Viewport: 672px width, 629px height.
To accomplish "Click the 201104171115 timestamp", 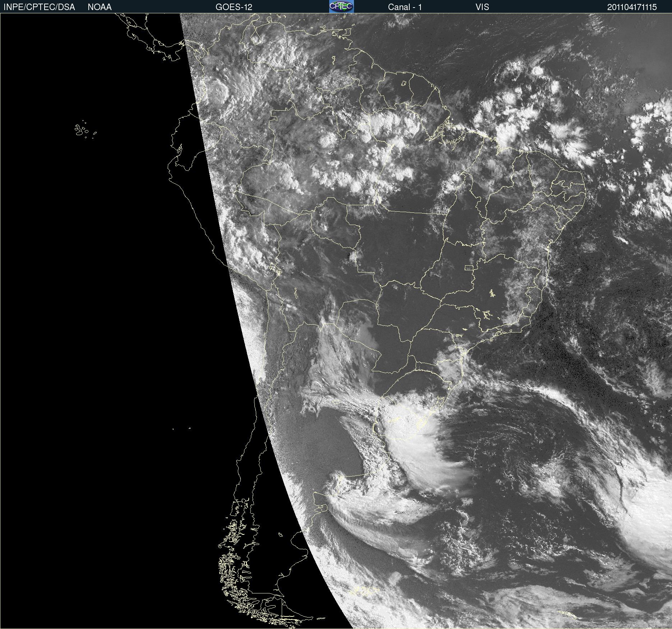I will pos(632,7).
